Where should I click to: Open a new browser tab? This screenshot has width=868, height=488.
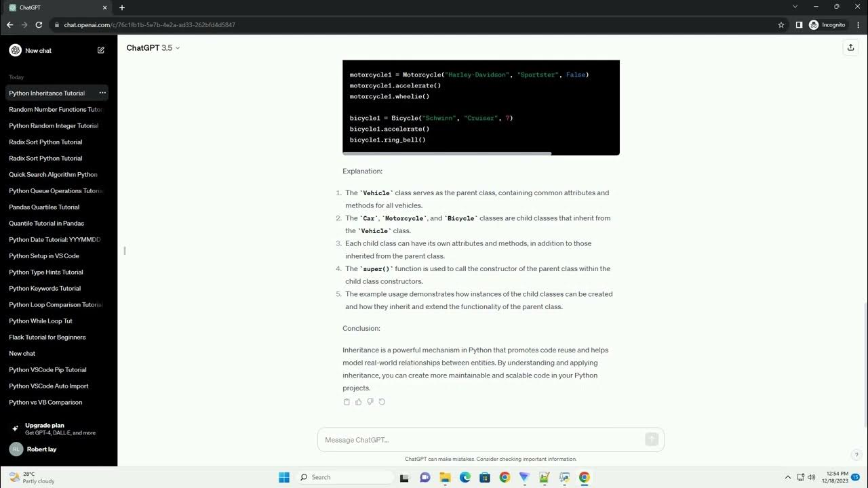(122, 7)
